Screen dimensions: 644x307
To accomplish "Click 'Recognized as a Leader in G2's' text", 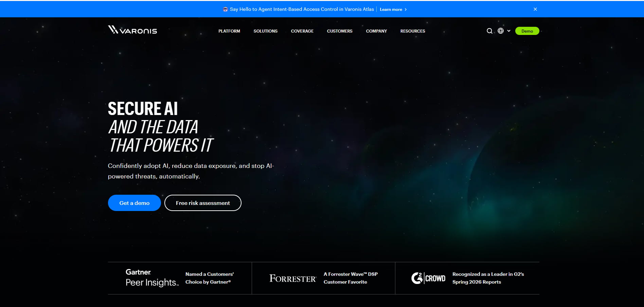I will (488, 274).
